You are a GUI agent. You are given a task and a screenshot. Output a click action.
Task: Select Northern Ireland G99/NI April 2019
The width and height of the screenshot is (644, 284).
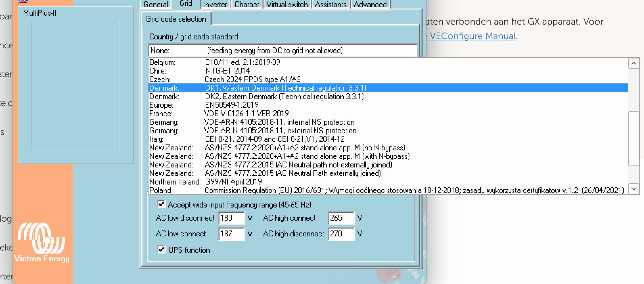coord(388,182)
